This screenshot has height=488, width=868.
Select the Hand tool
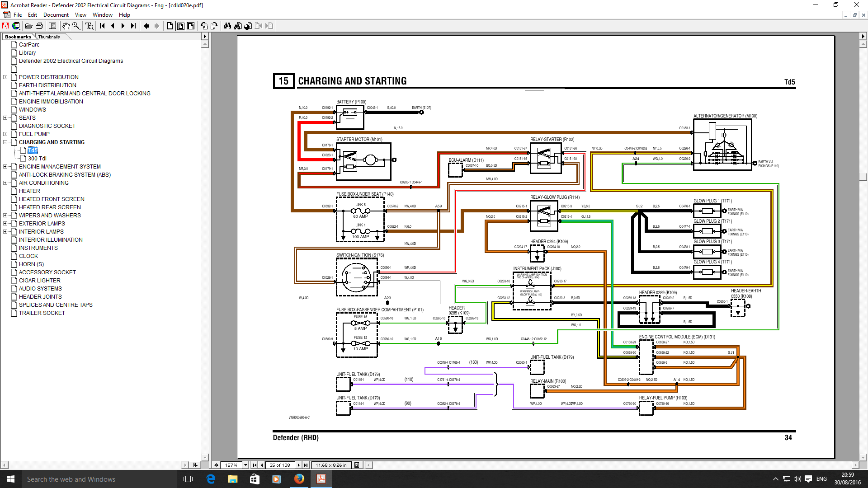click(66, 26)
